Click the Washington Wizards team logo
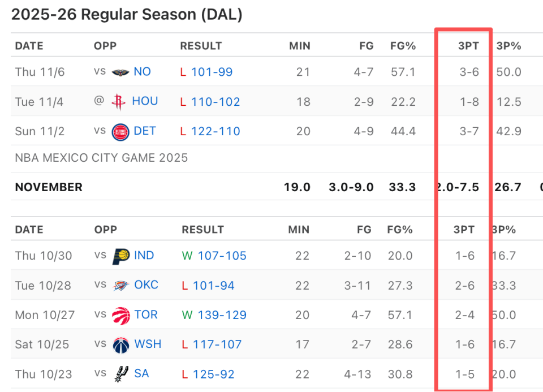 (120, 344)
